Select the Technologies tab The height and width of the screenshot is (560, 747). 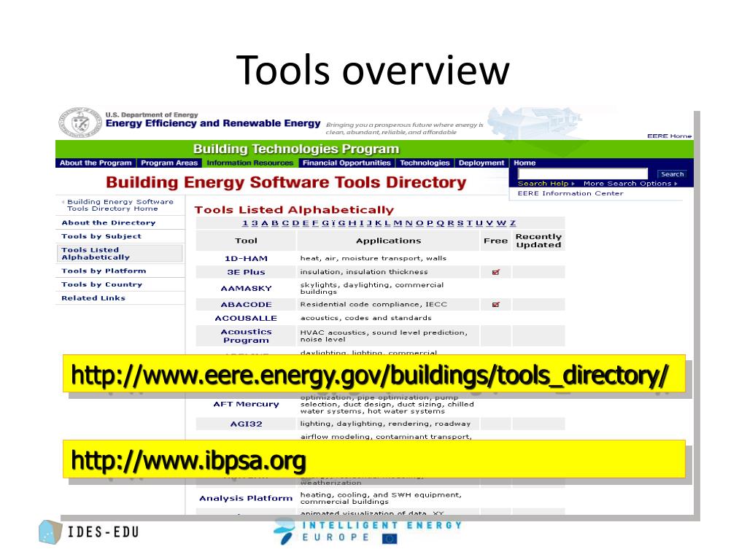click(x=425, y=163)
